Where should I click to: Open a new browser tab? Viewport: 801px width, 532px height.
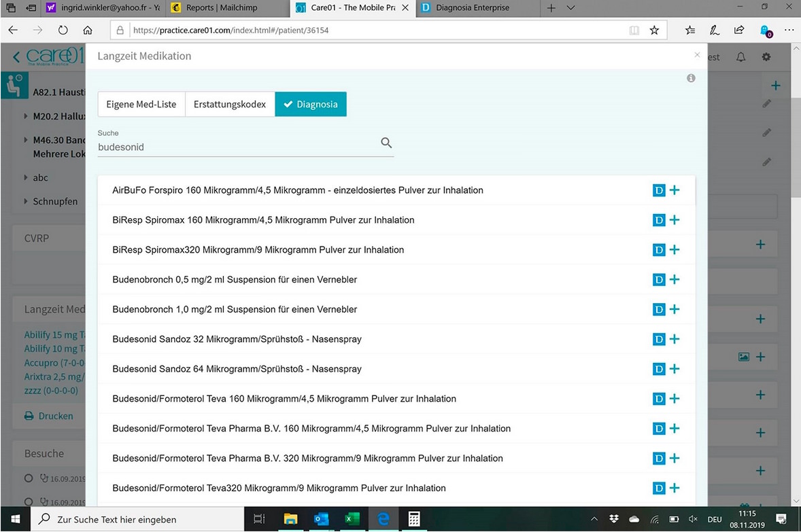(x=551, y=7)
